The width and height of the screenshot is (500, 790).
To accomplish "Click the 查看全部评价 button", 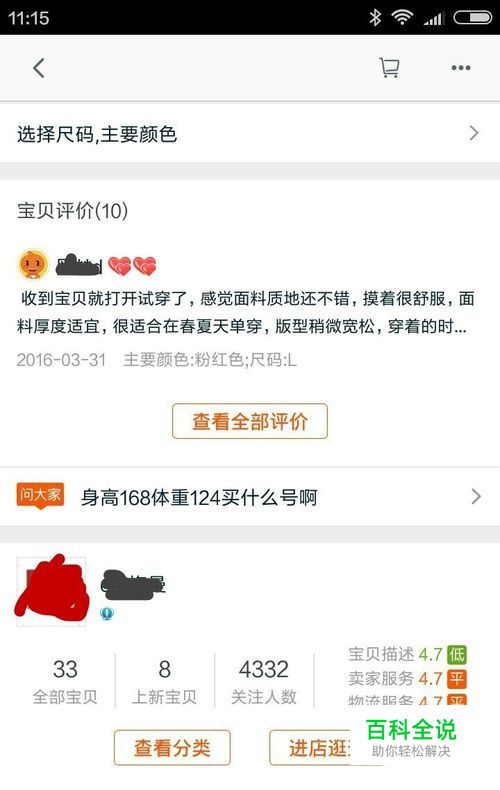I will (x=250, y=421).
